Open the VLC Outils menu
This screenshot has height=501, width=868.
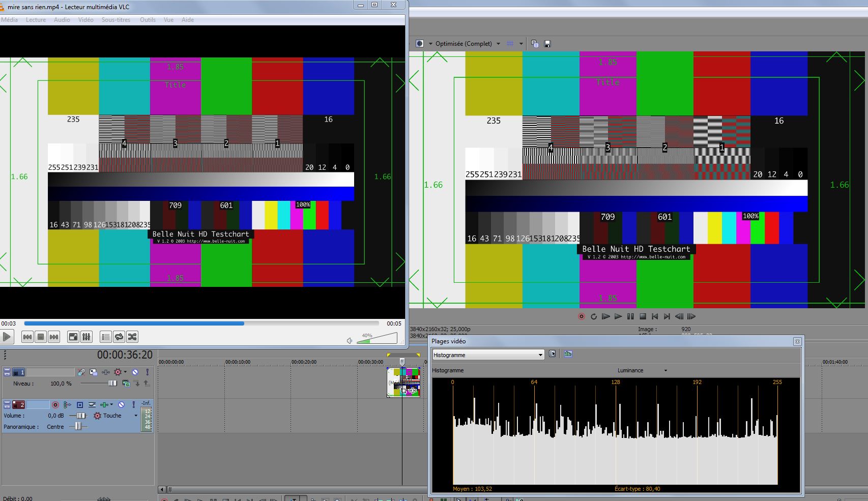pyautogui.click(x=148, y=20)
